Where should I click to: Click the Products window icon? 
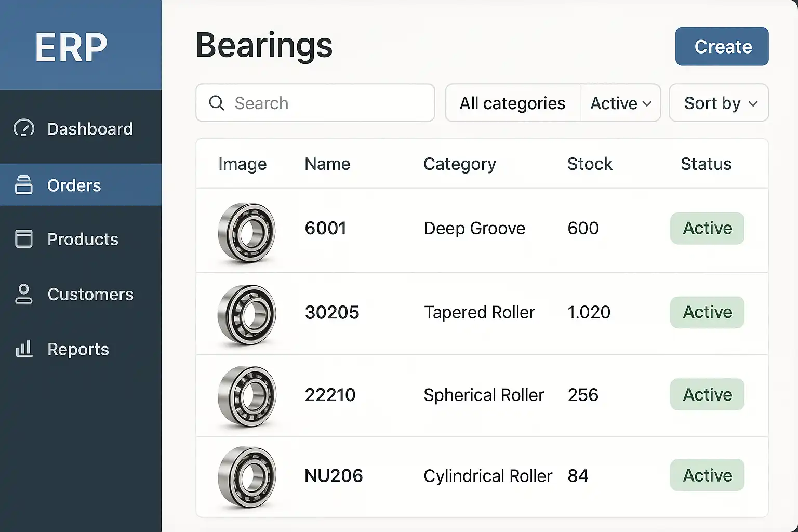click(24, 239)
